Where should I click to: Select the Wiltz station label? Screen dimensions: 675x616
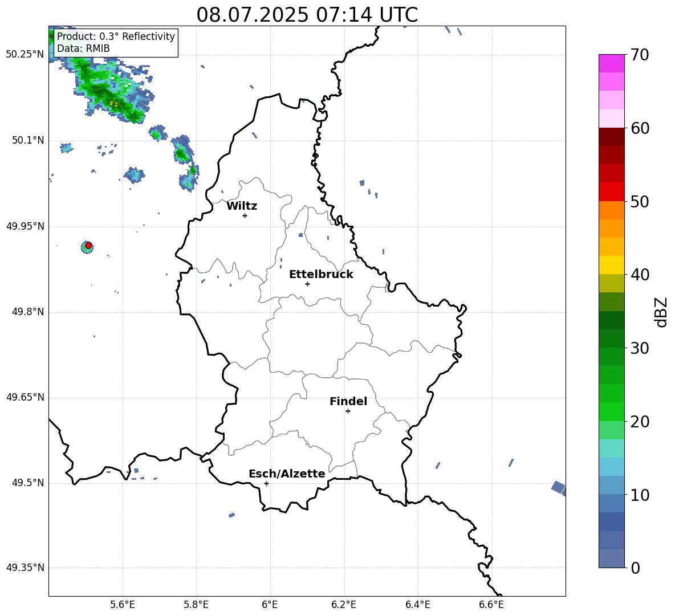tap(242, 206)
